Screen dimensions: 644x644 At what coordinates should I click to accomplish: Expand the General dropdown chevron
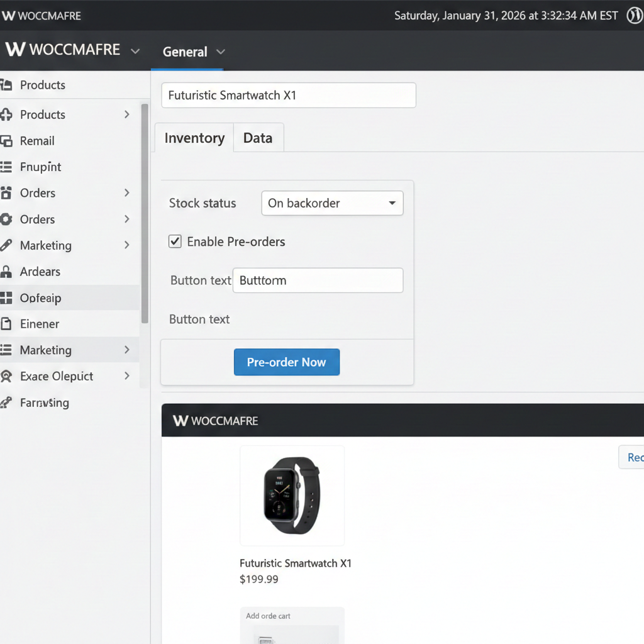pos(220,52)
